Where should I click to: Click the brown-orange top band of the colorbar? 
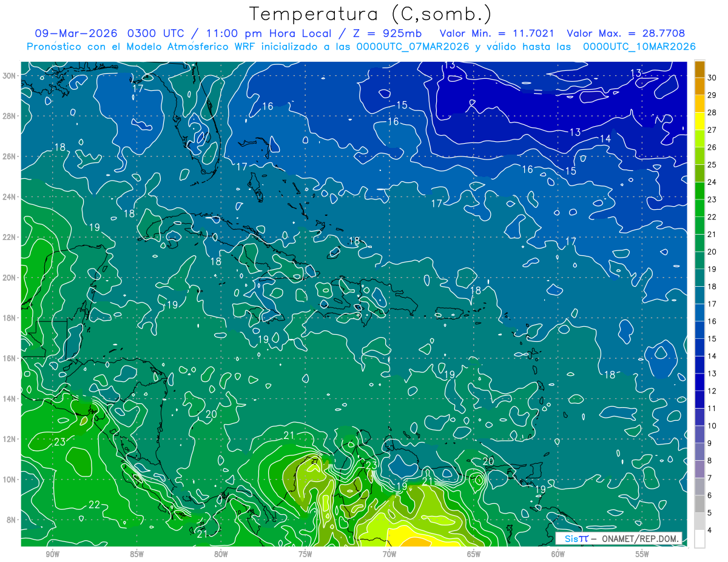click(699, 69)
